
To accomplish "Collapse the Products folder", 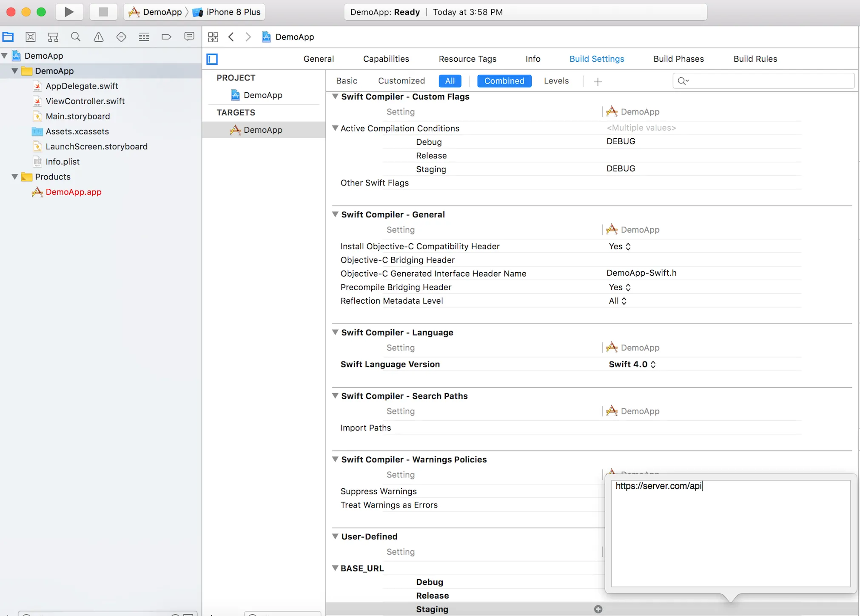I will 15,177.
